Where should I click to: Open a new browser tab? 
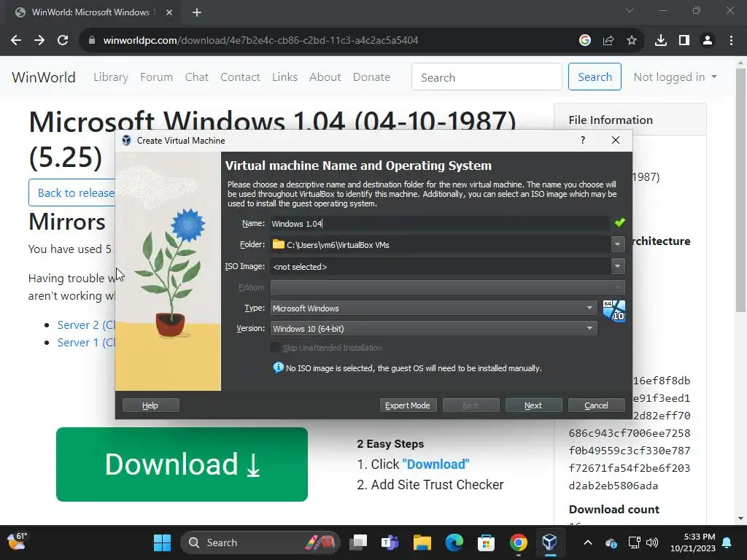tap(197, 12)
